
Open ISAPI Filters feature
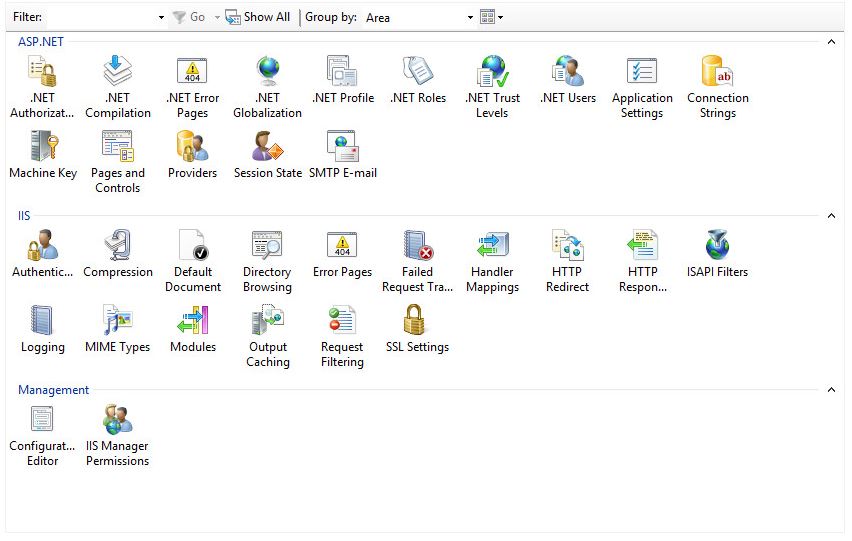pyautogui.click(x=717, y=254)
